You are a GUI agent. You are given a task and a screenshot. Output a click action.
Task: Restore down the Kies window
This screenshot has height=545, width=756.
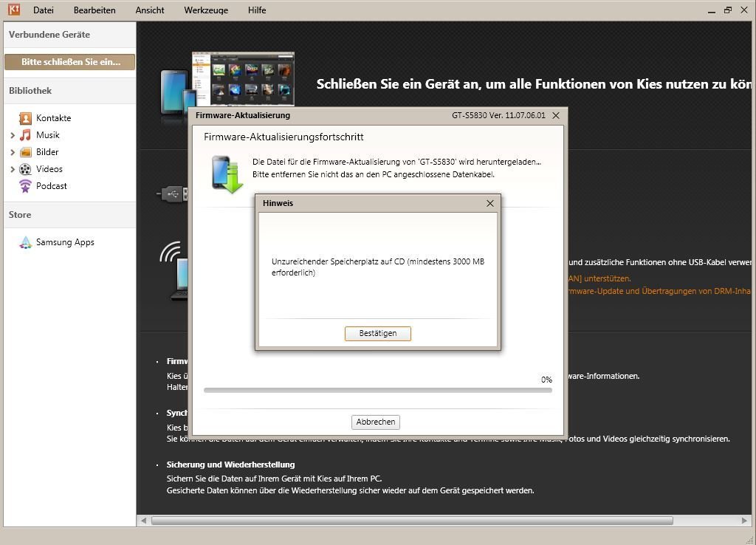click(727, 10)
